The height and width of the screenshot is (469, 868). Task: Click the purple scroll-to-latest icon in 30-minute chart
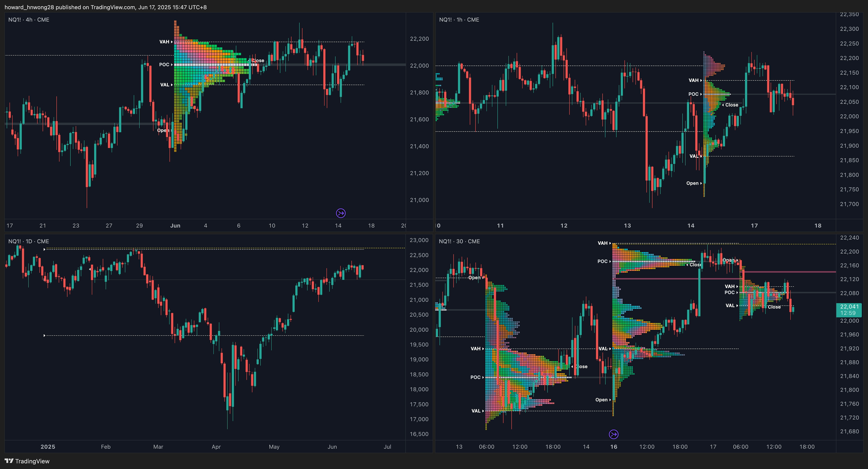point(614,434)
